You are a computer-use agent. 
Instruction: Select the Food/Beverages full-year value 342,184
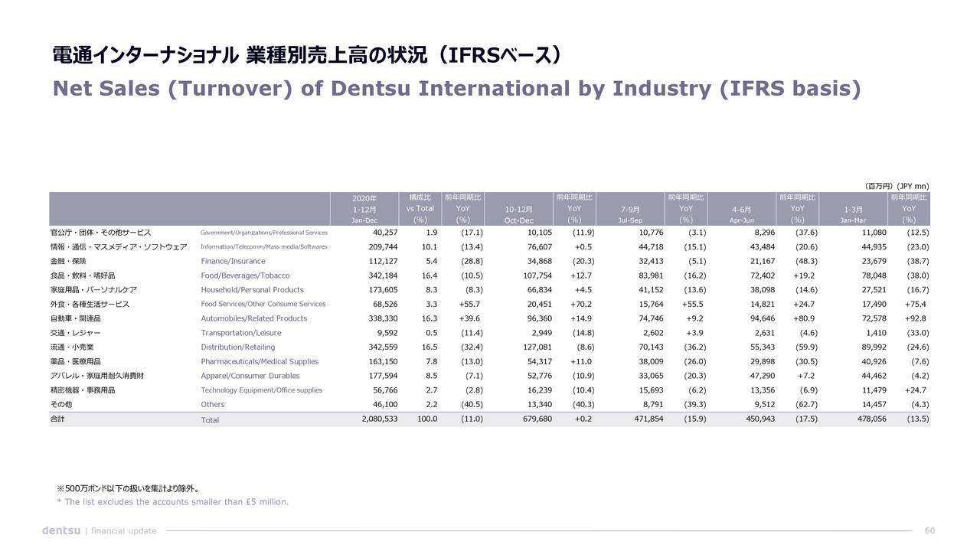pyautogui.click(x=383, y=275)
